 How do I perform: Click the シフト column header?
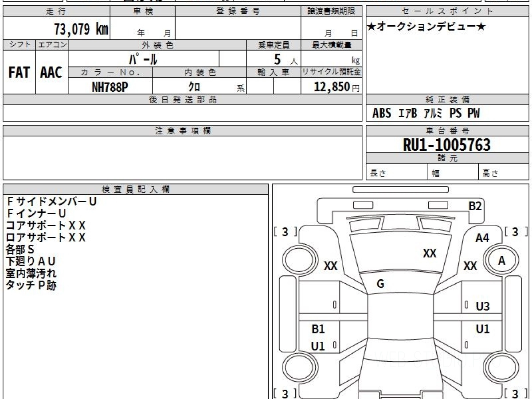(19, 45)
